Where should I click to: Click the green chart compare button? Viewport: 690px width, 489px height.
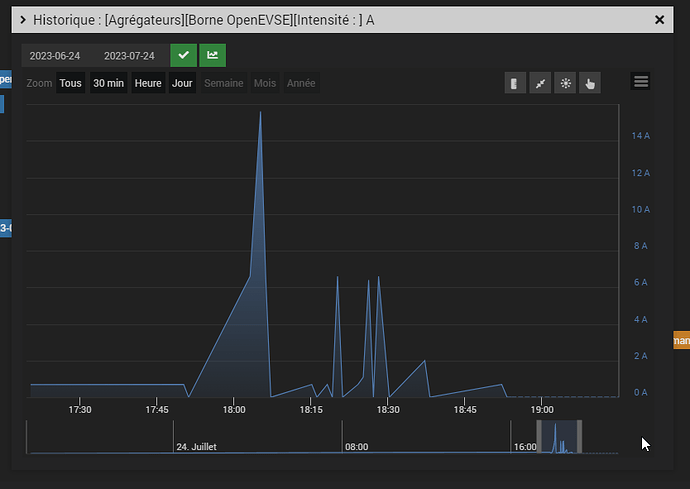(213, 55)
